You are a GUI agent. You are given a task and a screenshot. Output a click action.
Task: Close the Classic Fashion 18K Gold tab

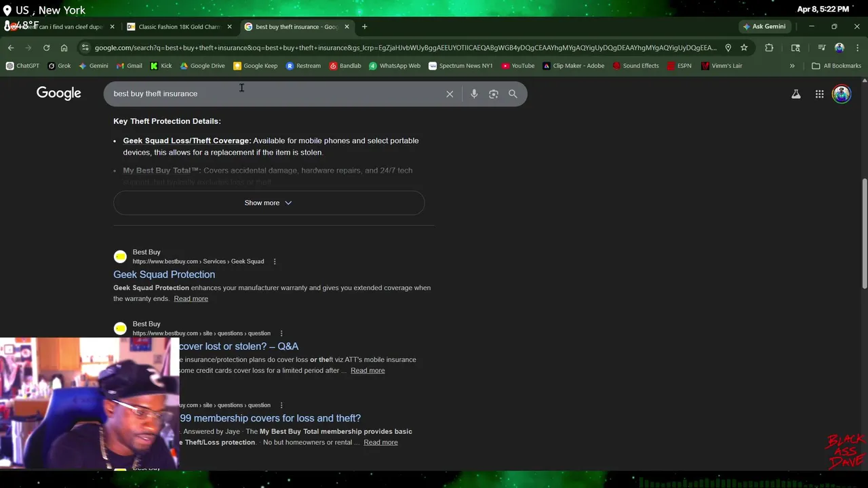click(x=229, y=26)
